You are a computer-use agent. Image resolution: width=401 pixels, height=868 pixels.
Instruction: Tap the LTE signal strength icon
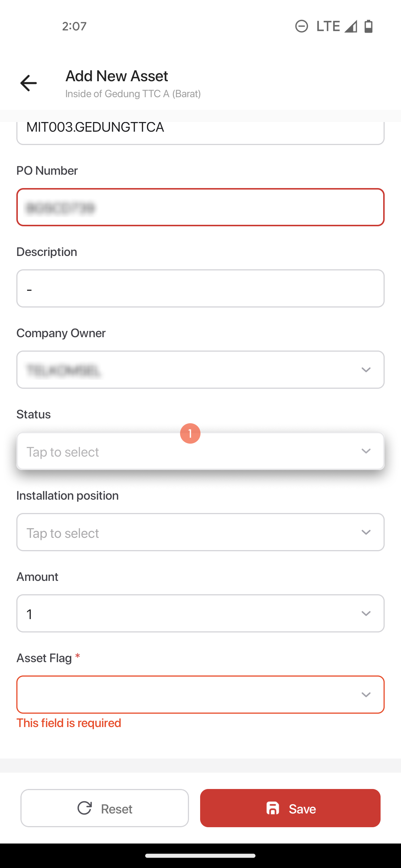click(x=351, y=26)
